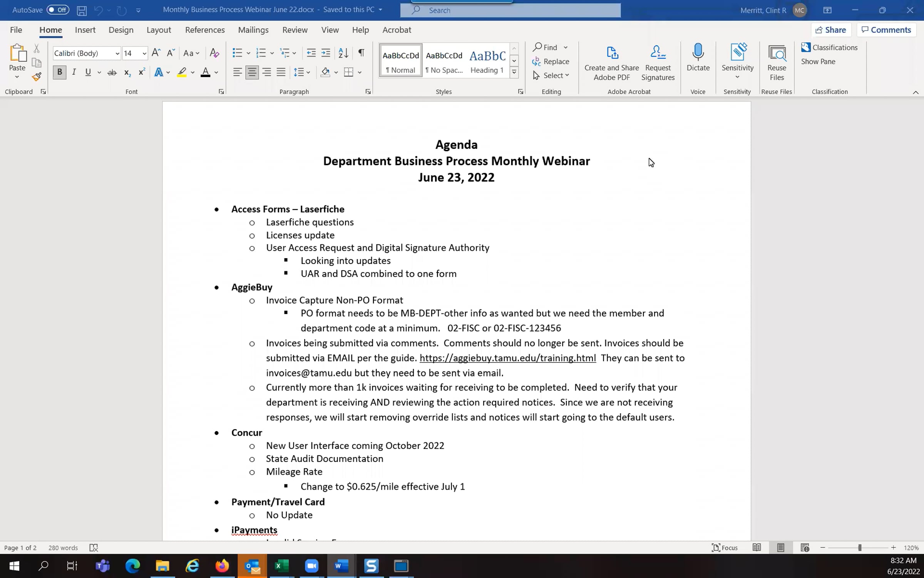Apply Heading 1 style from gallery
The width and height of the screenshot is (924, 578).
[487, 61]
